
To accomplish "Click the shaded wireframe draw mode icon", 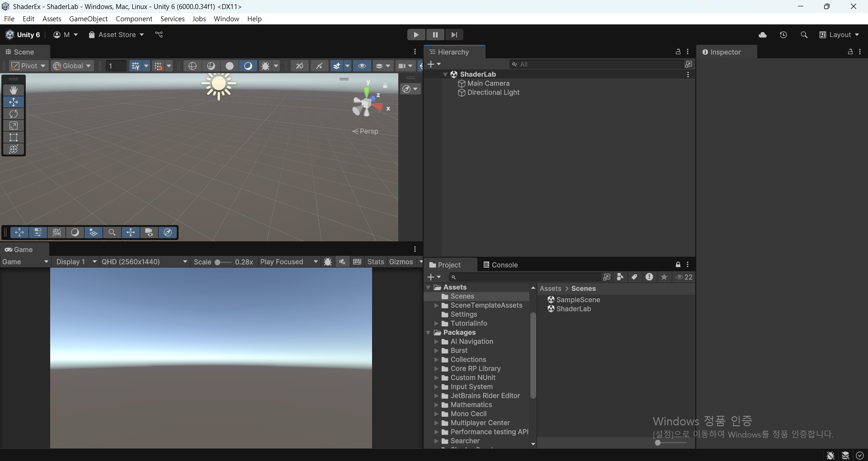I will [x=211, y=66].
